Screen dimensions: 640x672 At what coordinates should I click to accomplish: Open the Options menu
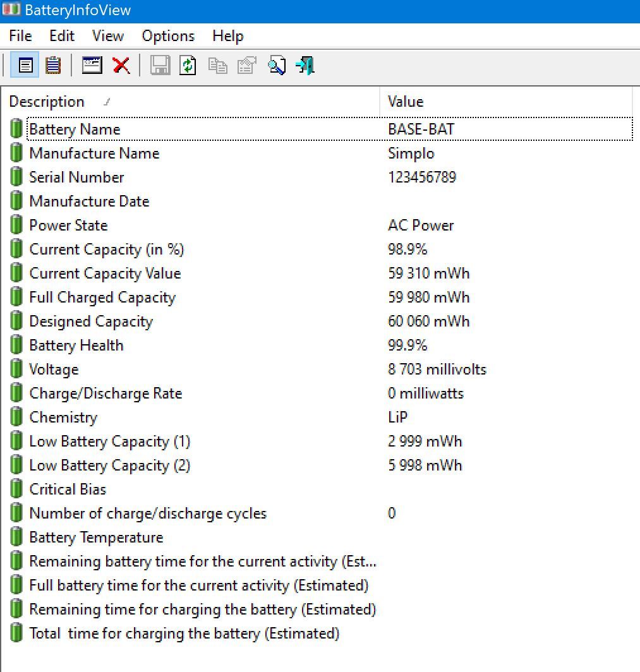(168, 36)
